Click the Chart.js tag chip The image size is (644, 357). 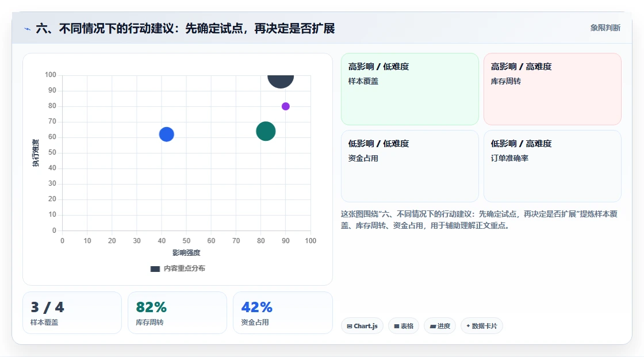point(362,326)
